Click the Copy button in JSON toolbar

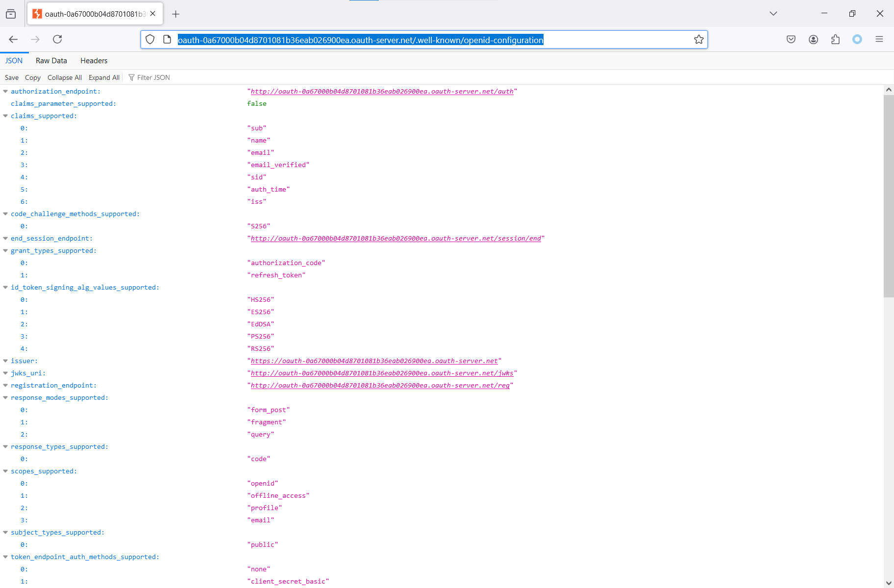(33, 77)
